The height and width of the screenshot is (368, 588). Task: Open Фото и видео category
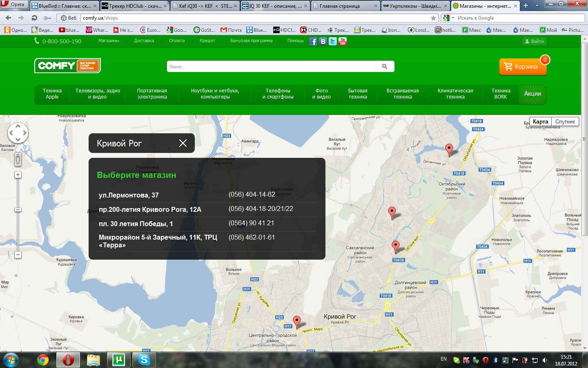322,94
